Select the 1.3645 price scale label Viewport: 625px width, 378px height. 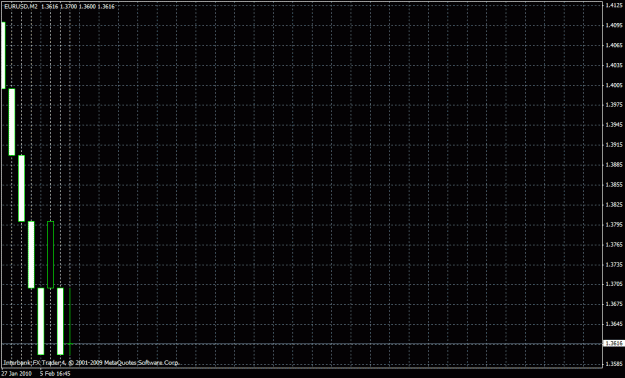[614, 324]
